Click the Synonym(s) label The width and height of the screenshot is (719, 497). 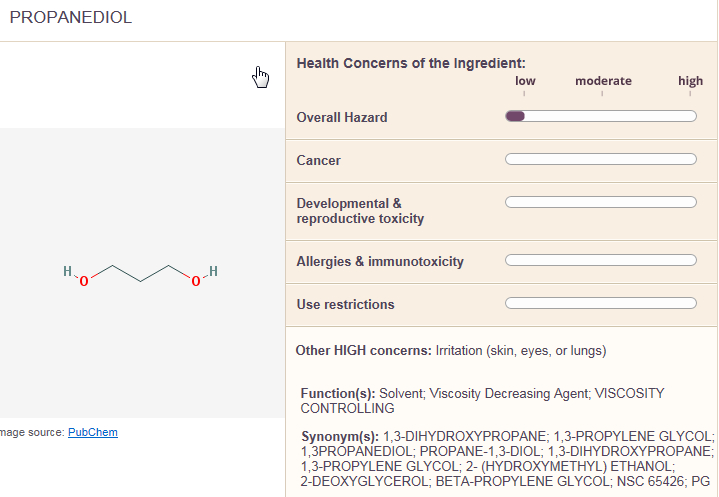pos(340,436)
